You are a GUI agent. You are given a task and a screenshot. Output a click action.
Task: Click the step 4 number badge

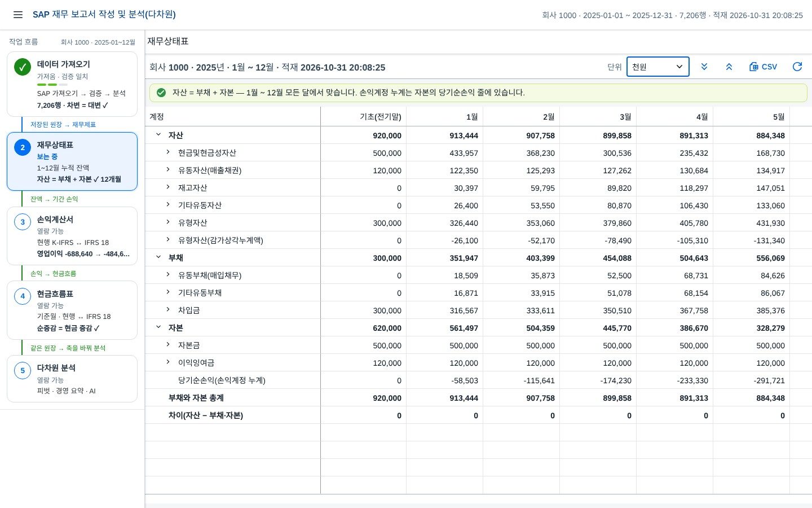23,296
